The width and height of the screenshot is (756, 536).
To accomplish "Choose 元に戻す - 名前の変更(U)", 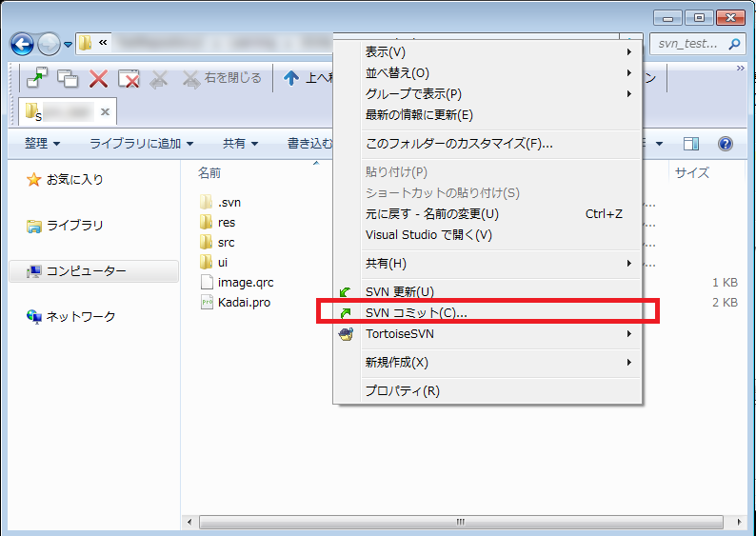I will click(x=487, y=213).
